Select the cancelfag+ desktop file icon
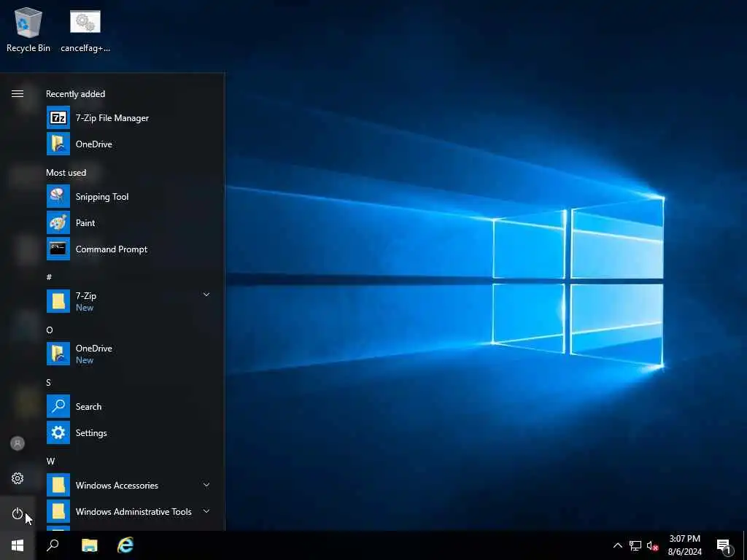 (x=85, y=31)
